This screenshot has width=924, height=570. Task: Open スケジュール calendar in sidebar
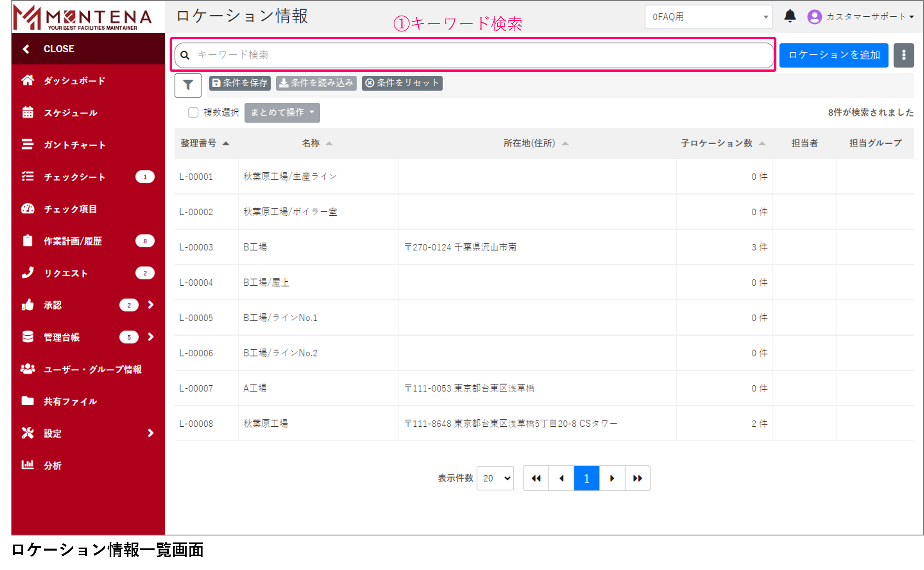coord(70,113)
